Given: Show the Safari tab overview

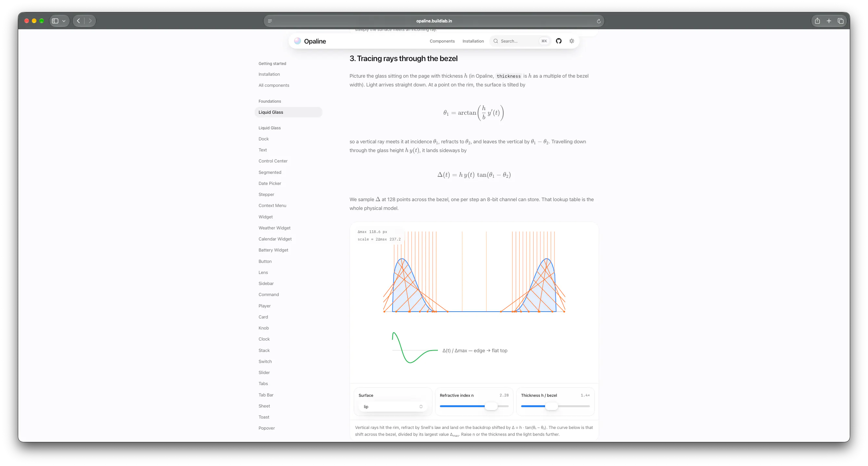Looking at the screenshot, I should [840, 21].
